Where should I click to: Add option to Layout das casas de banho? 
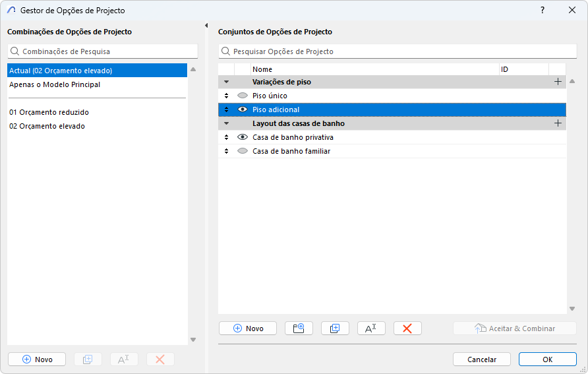coord(558,123)
